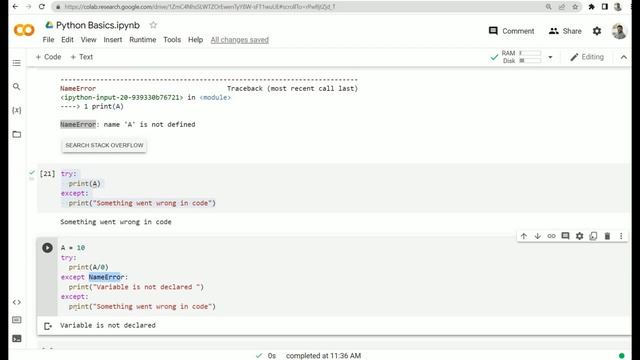Move cell down with the arrow icon

pyautogui.click(x=538, y=236)
